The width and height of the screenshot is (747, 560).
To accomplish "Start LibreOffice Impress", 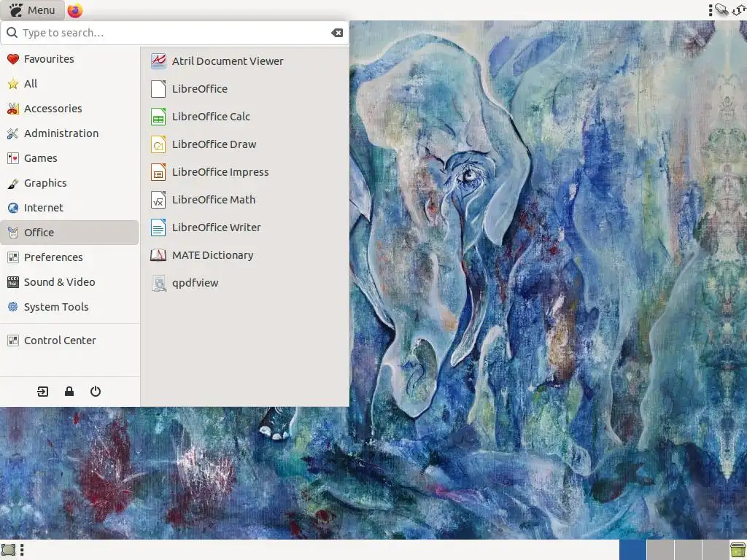I will pos(245,172).
